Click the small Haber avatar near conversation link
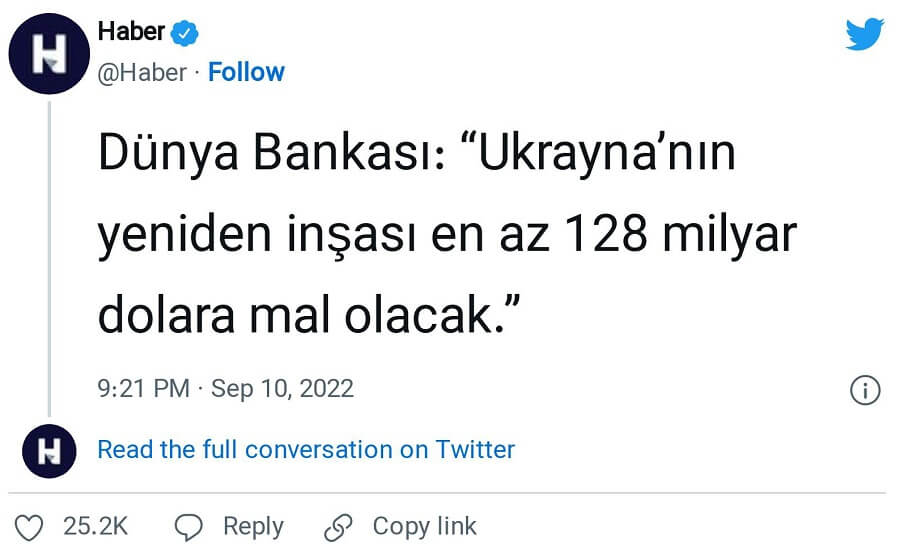 [48, 448]
